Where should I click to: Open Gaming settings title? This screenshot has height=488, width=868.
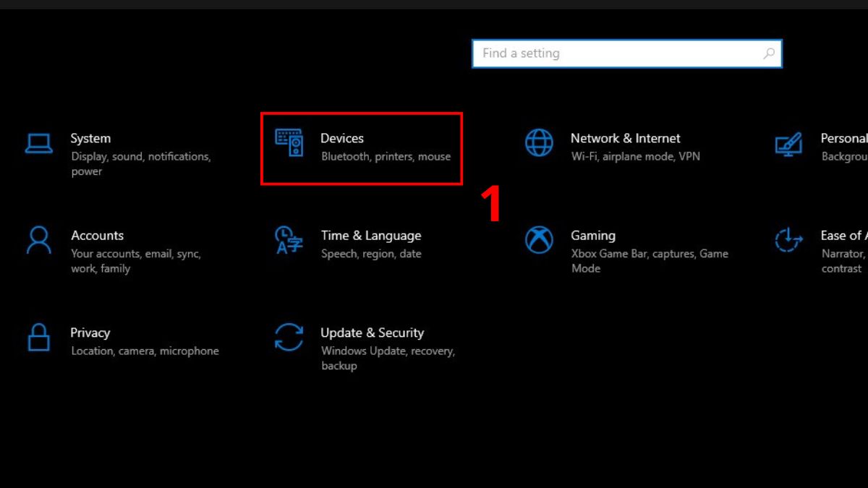click(593, 235)
